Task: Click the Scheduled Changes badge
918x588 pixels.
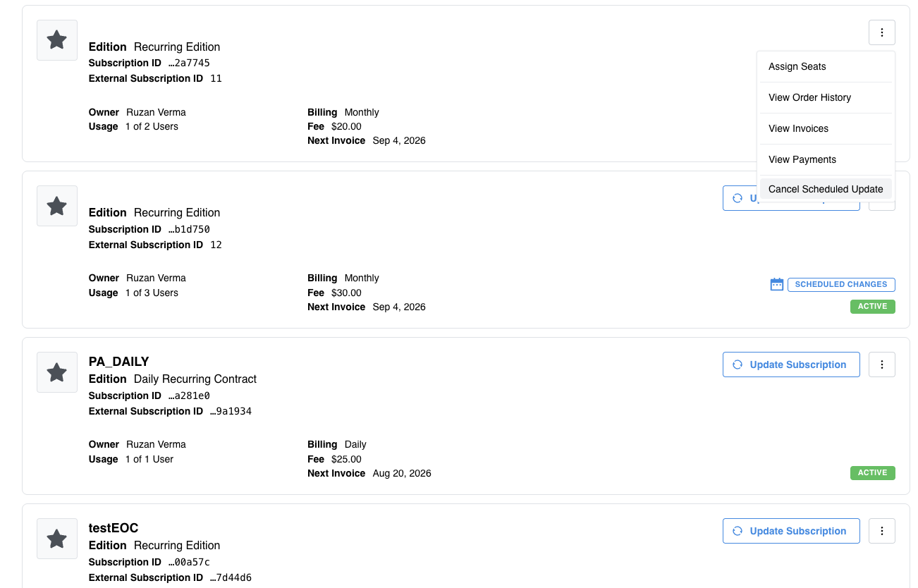Action: point(841,284)
